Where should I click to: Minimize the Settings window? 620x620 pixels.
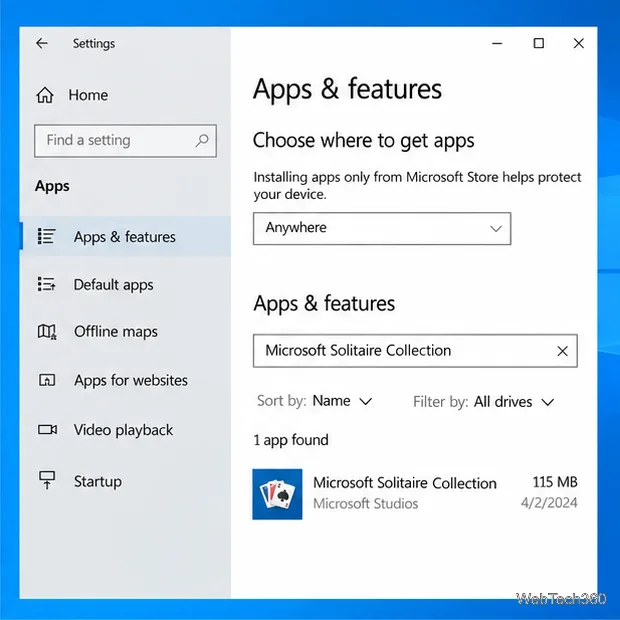pos(497,43)
